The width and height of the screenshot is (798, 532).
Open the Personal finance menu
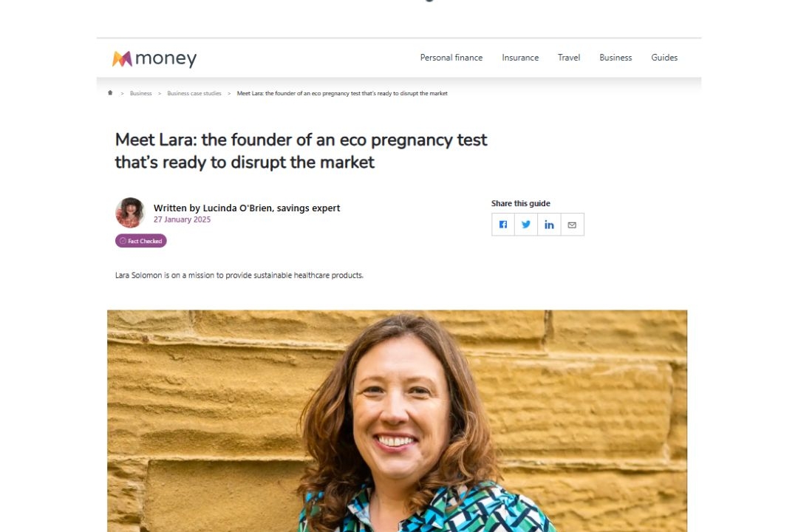pyautogui.click(x=451, y=58)
